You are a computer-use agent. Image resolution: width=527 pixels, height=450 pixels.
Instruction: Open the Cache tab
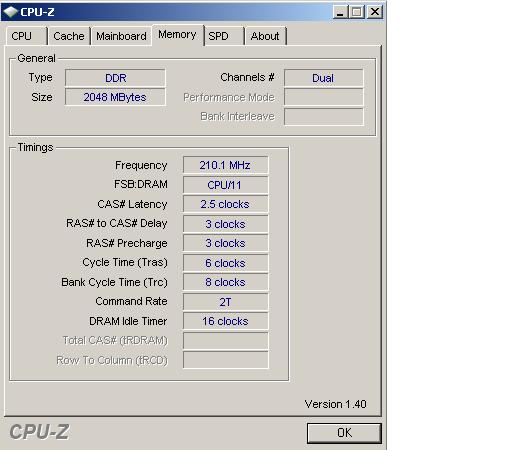(69, 36)
